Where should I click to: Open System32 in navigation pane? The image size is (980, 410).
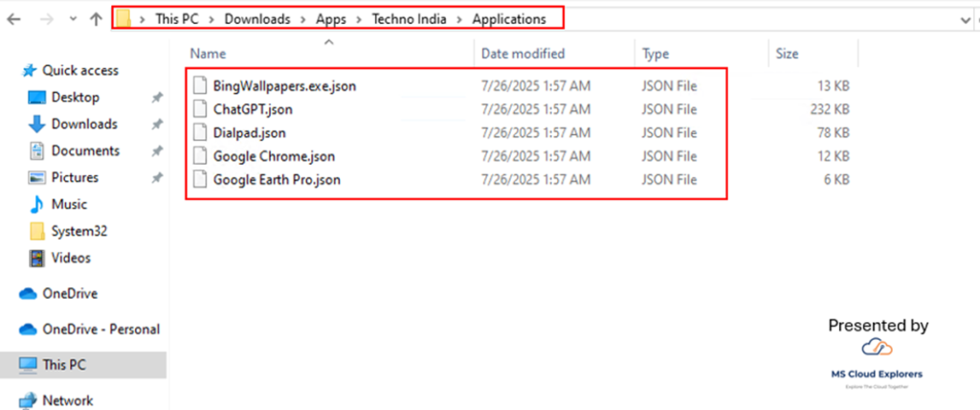pyautogui.click(x=79, y=231)
